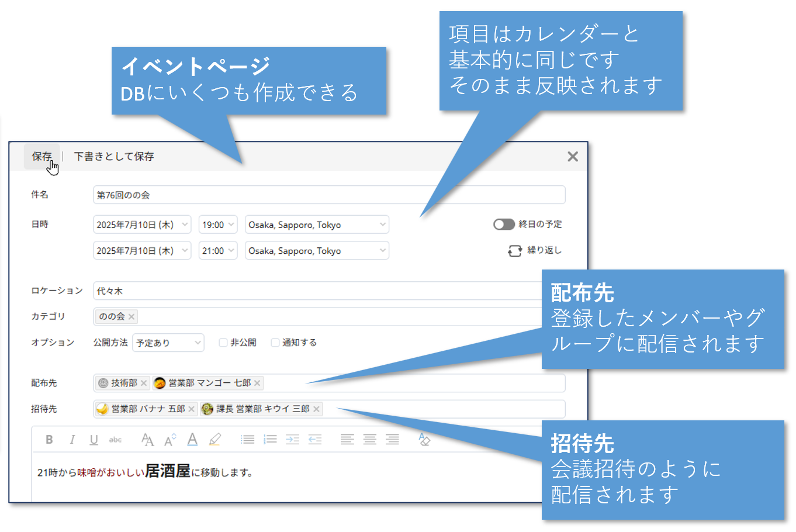Open the highlight color picker
The height and width of the screenshot is (532, 796).
[215, 440]
